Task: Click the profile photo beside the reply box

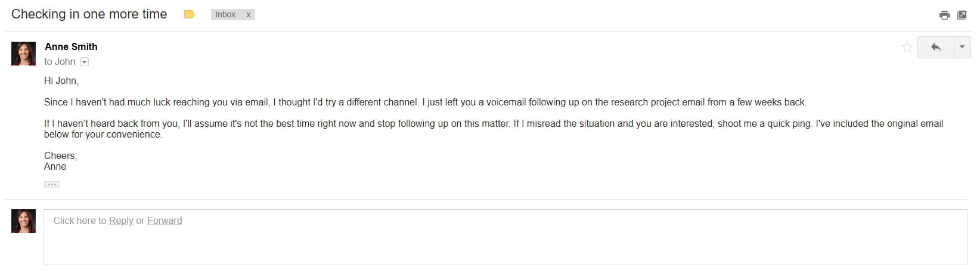Action: [24, 221]
